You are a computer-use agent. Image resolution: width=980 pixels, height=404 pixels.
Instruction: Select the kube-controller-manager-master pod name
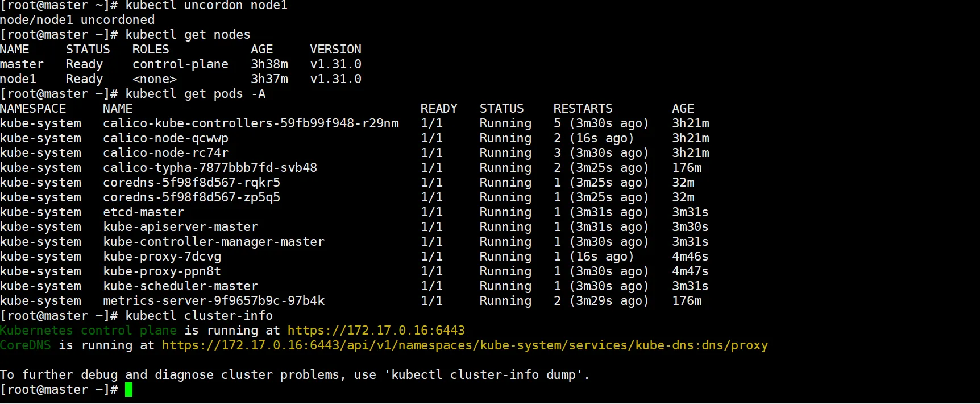tap(214, 242)
